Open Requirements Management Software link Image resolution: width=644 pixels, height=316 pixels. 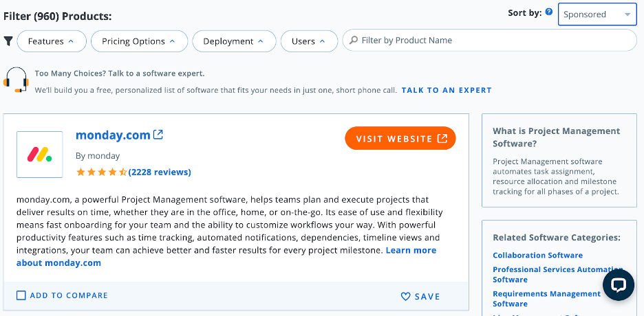coord(547,299)
